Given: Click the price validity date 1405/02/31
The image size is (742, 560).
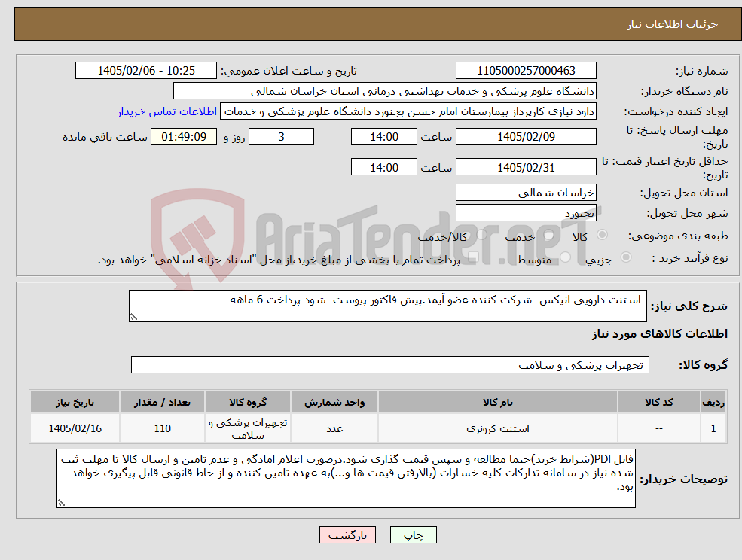Looking at the screenshot, I should coord(526,167).
